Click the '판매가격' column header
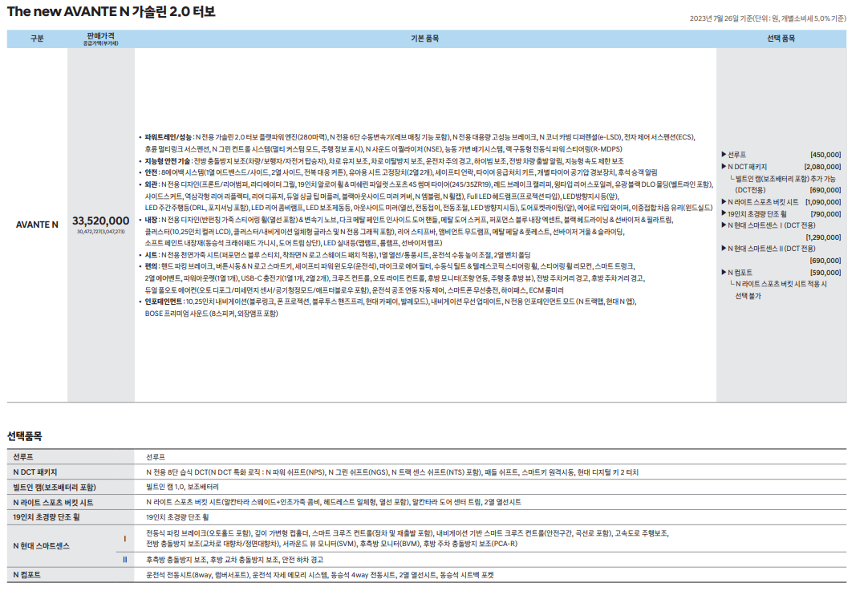Viewport: 868px width, 591px height. click(100, 35)
